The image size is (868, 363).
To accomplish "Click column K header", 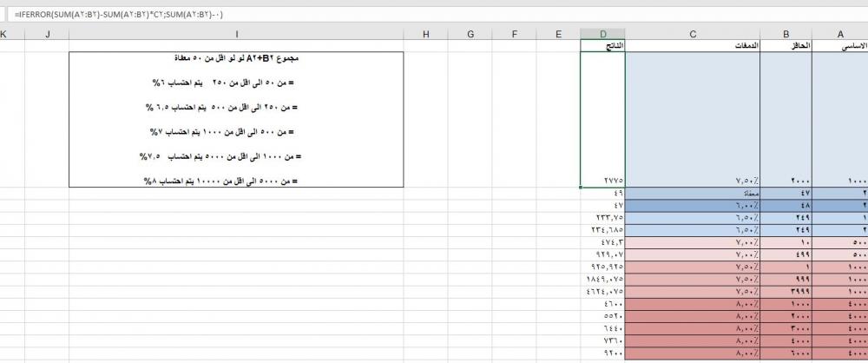I will [4, 34].
